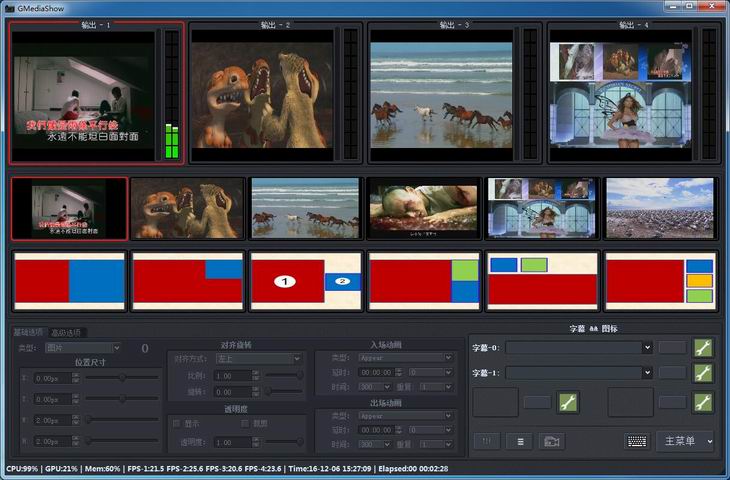Screen dimensions: 730x480
Task: Select 输出-3 preview with horses
Action: (441, 95)
